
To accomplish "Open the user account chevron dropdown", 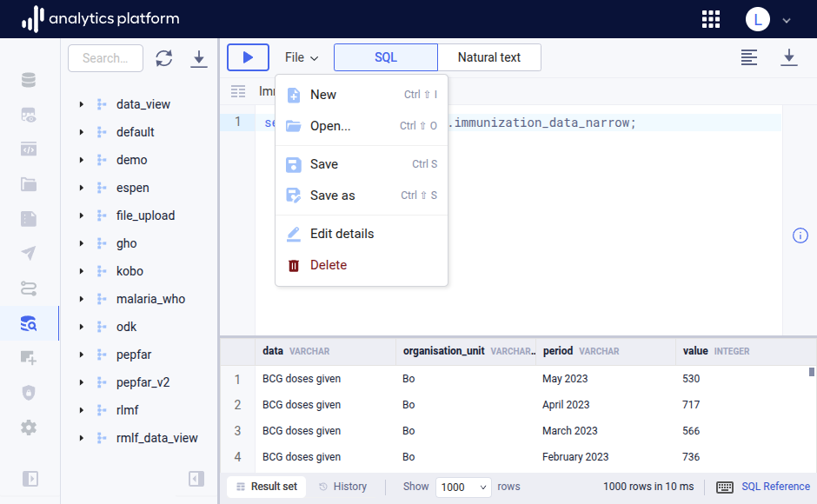I will pyautogui.click(x=787, y=20).
